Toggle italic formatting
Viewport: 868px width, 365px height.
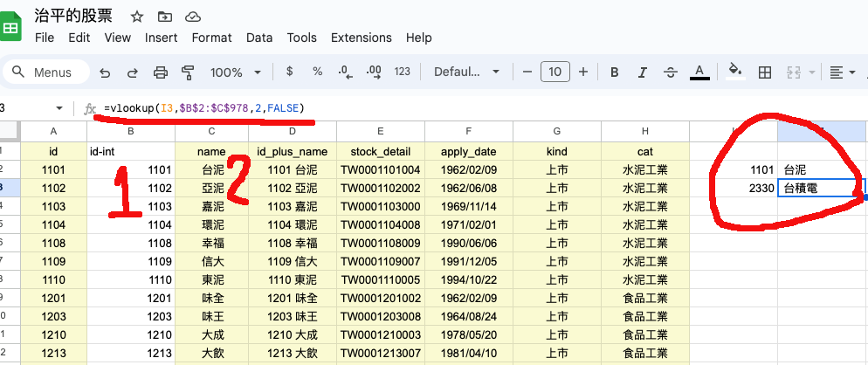(642, 72)
